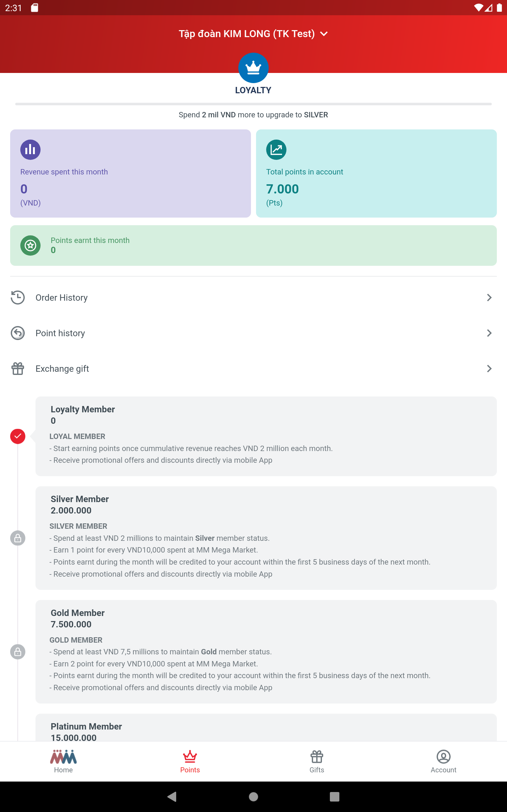Tap the Order History clock icon

point(18,298)
